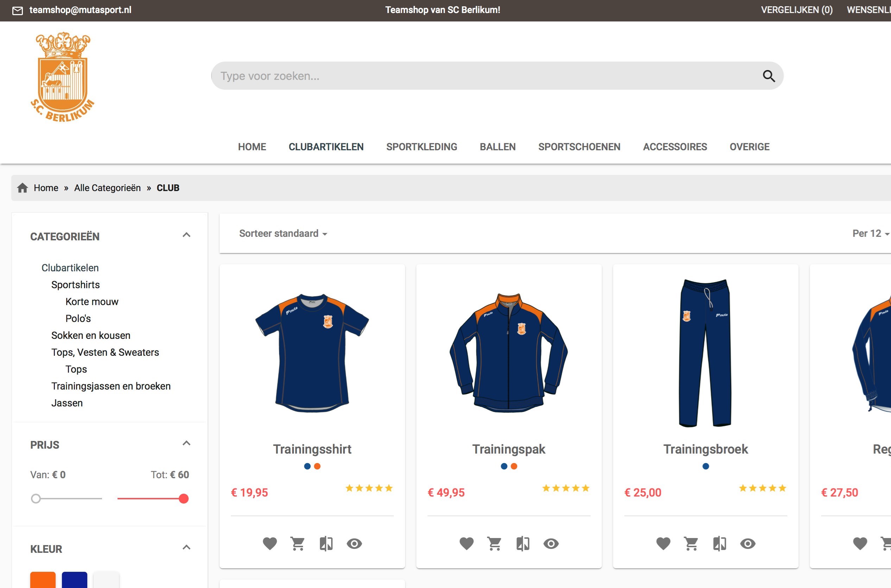Quick view Trainingsshirt with eye icon
Viewport: 891px width, 588px height.
coord(354,543)
